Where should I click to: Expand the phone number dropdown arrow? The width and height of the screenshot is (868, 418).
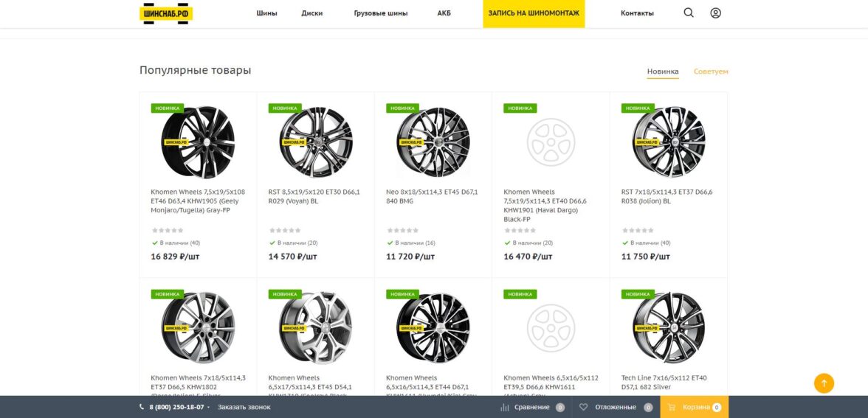209,408
